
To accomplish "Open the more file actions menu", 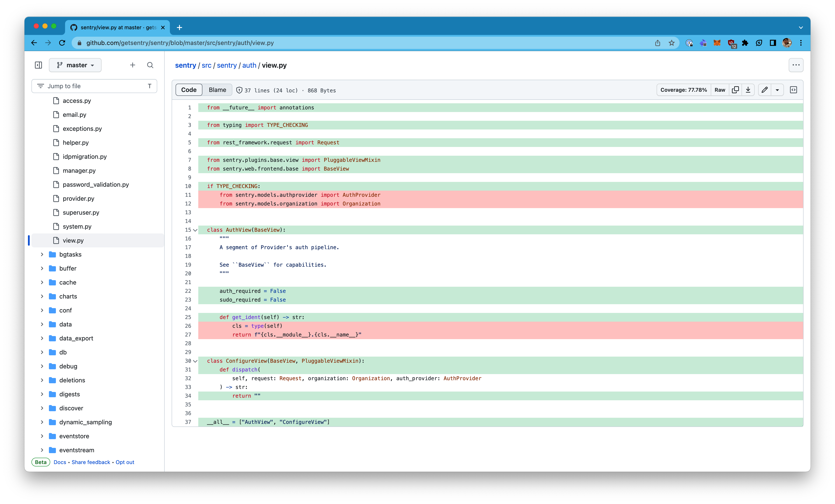I will click(x=796, y=65).
